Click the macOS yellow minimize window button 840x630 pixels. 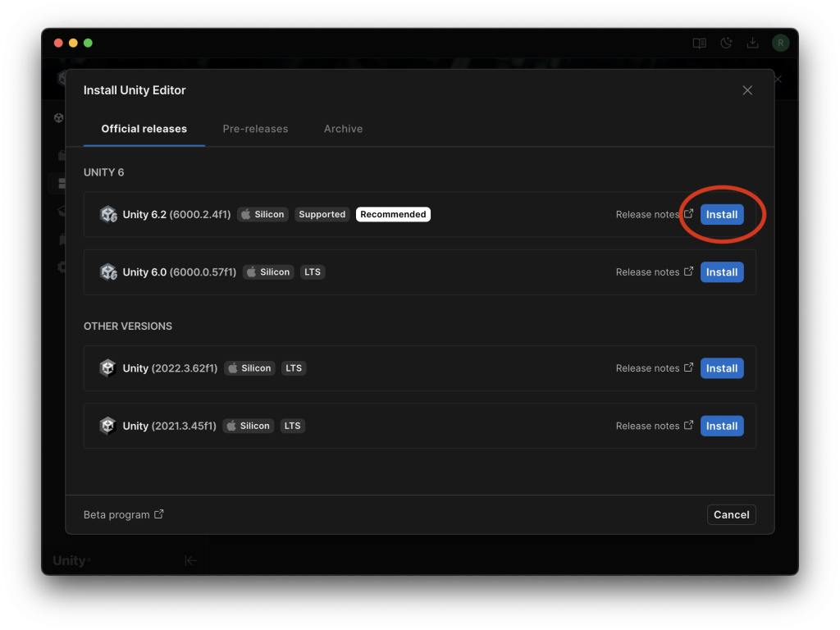point(73,43)
